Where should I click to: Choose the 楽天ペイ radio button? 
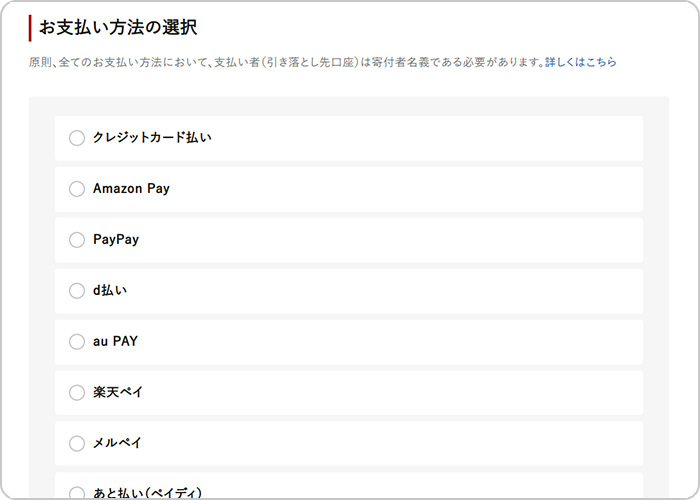click(77, 393)
